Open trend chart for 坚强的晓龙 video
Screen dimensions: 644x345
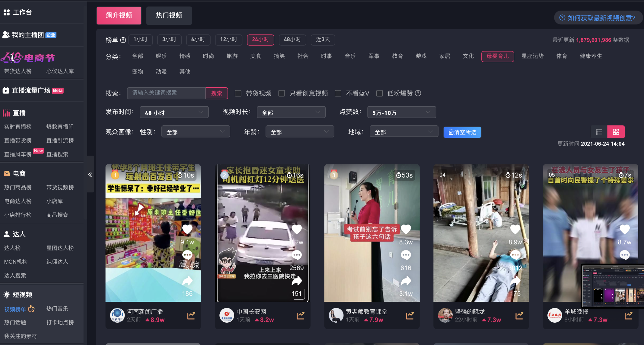point(519,316)
